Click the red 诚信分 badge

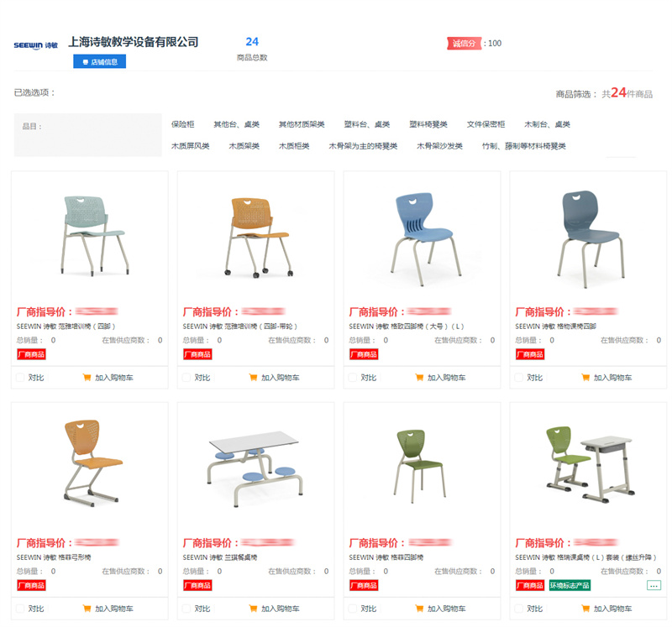[x=465, y=44]
